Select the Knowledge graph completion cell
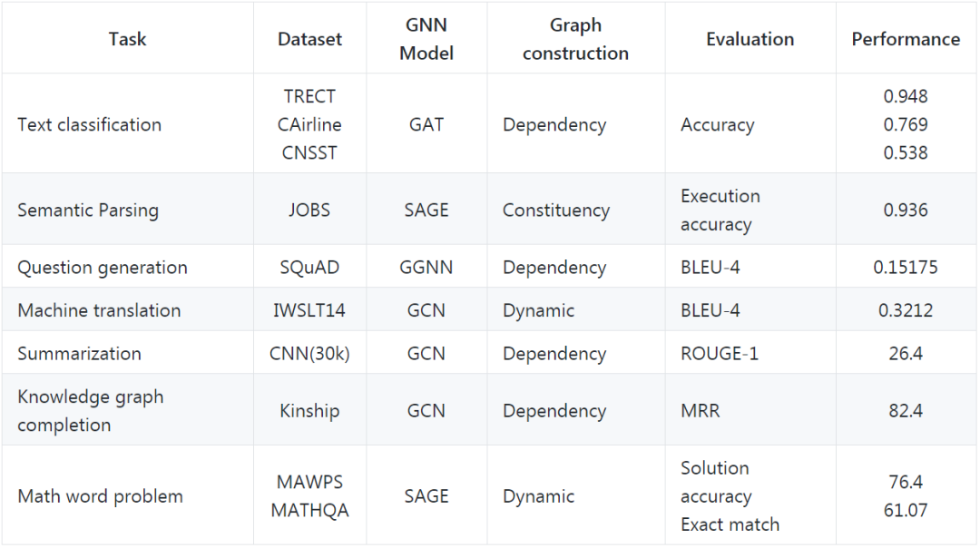980x548 pixels. pos(128,410)
